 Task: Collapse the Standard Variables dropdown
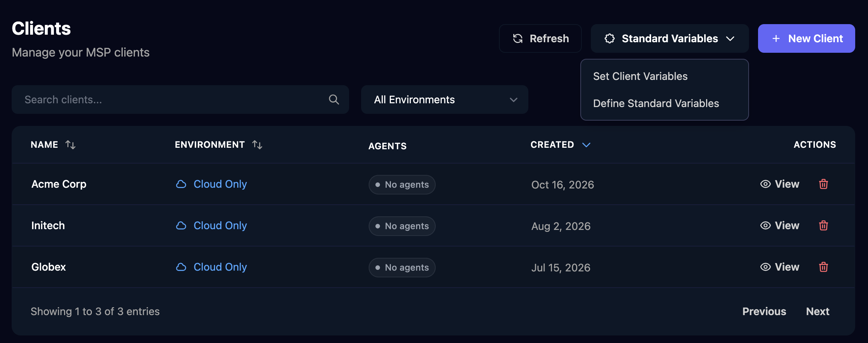[x=670, y=38]
